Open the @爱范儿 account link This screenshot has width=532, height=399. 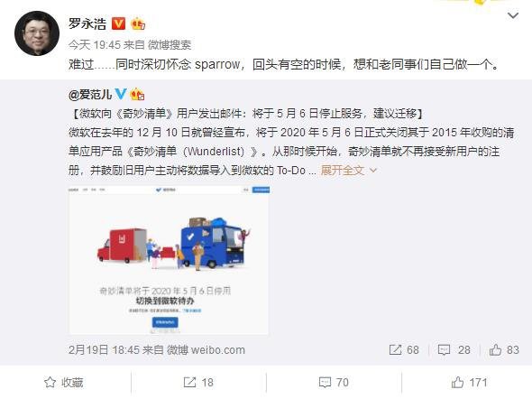point(90,94)
